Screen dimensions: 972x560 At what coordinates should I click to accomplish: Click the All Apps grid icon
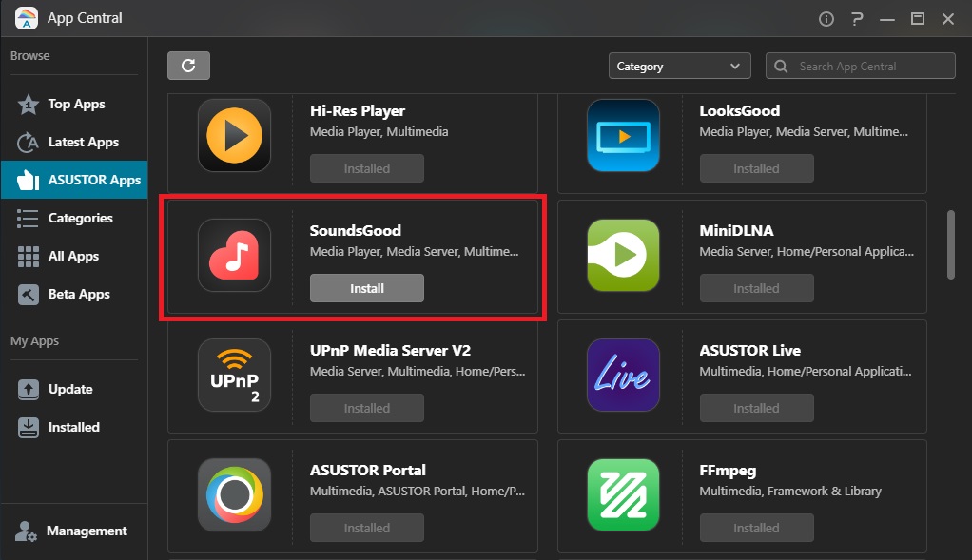point(28,256)
